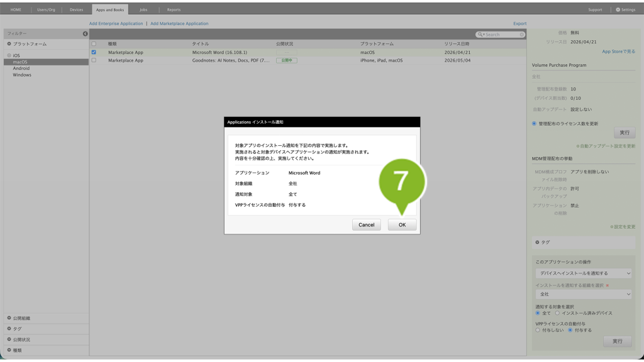
Task: Uncheck the Microsoft Word row checkbox
Action: 94,52
